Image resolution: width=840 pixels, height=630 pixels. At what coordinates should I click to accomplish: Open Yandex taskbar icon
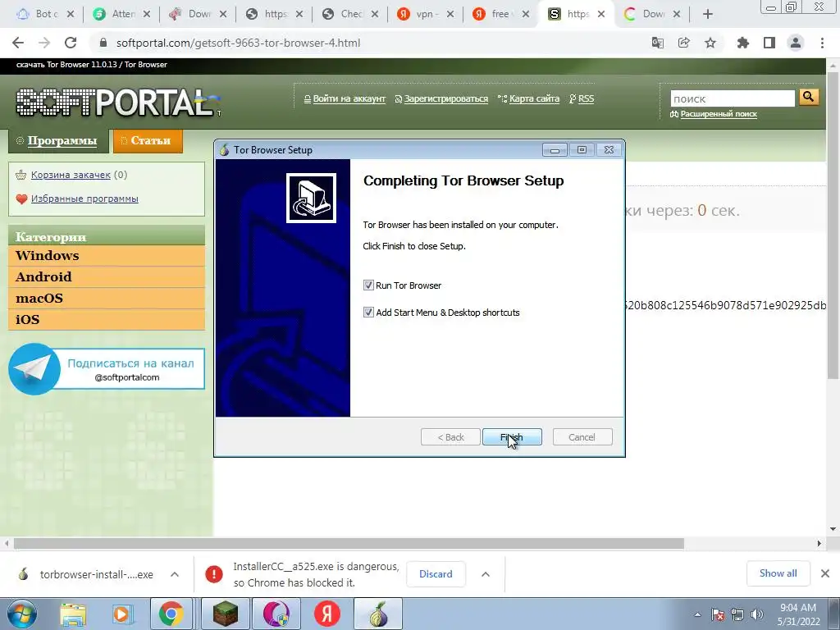click(327, 614)
